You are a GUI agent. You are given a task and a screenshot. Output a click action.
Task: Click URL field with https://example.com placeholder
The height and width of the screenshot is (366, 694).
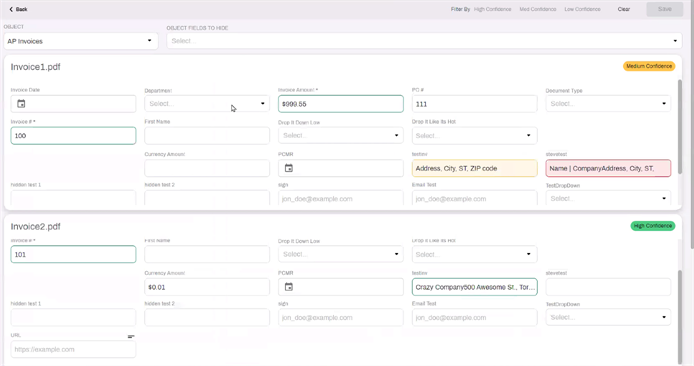tap(73, 349)
